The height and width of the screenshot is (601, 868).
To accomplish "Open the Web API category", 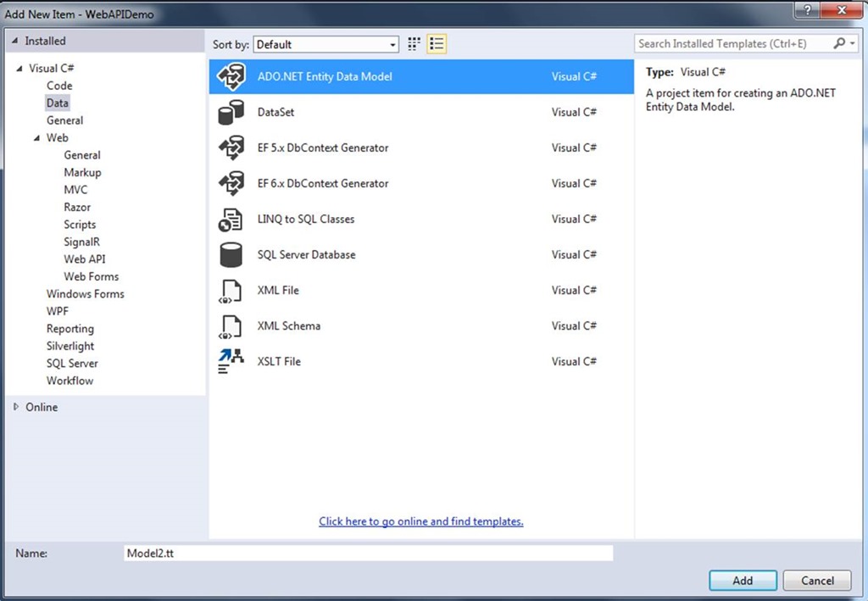I will pos(85,259).
